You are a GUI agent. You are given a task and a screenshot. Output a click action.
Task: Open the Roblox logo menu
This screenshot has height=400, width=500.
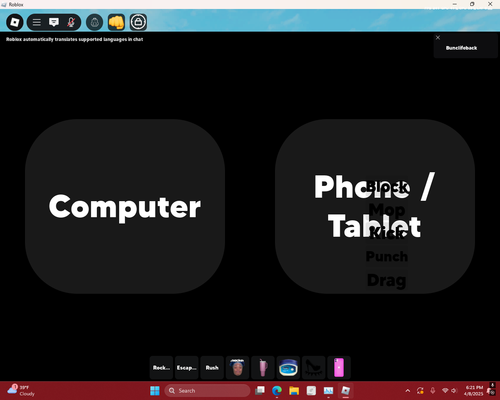(x=15, y=22)
